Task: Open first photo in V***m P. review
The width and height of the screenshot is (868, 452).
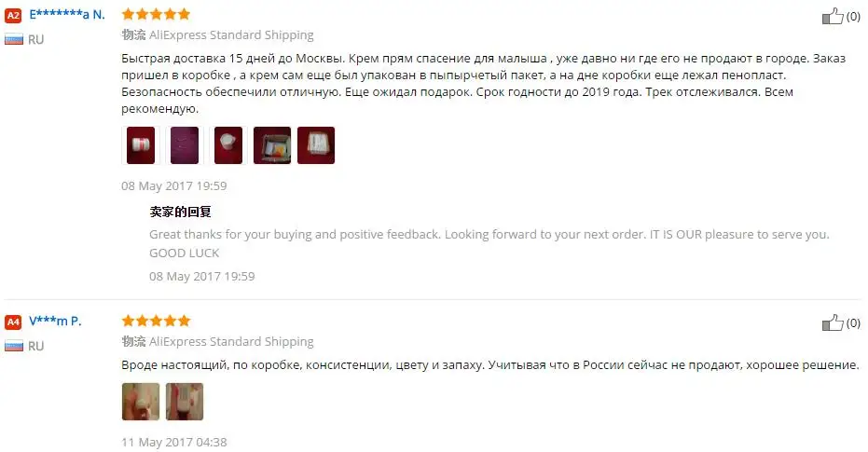Action: [141, 401]
